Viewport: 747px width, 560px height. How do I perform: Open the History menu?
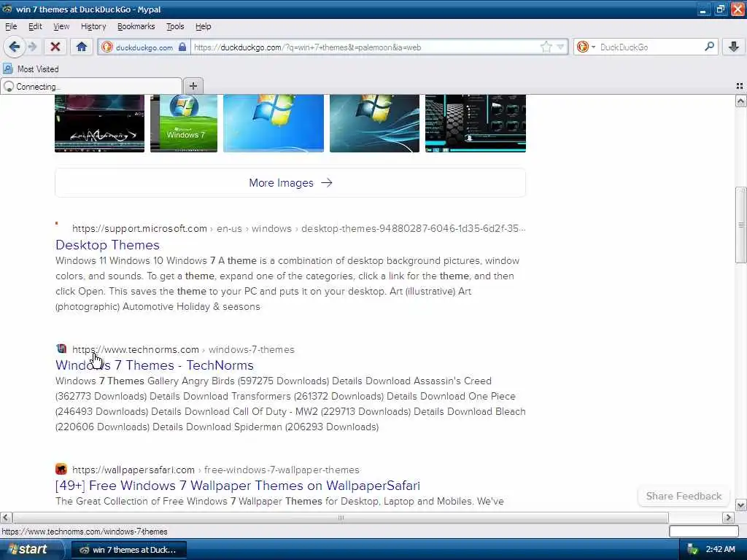tap(93, 26)
